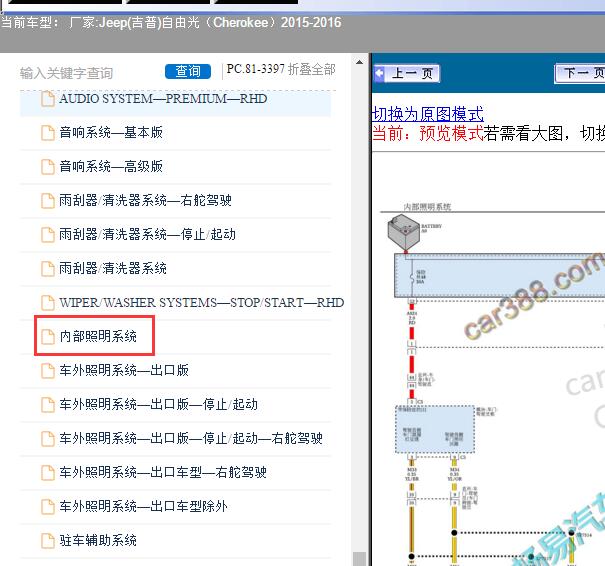605x566 pixels.
Task: Click document icon beside 驻车辅助系统
Action: (x=48, y=540)
